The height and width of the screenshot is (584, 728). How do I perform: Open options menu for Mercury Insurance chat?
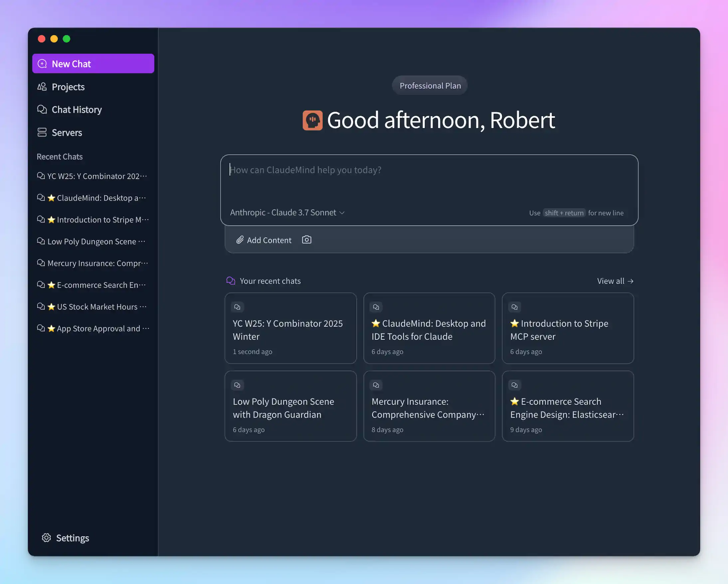click(x=146, y=263)
